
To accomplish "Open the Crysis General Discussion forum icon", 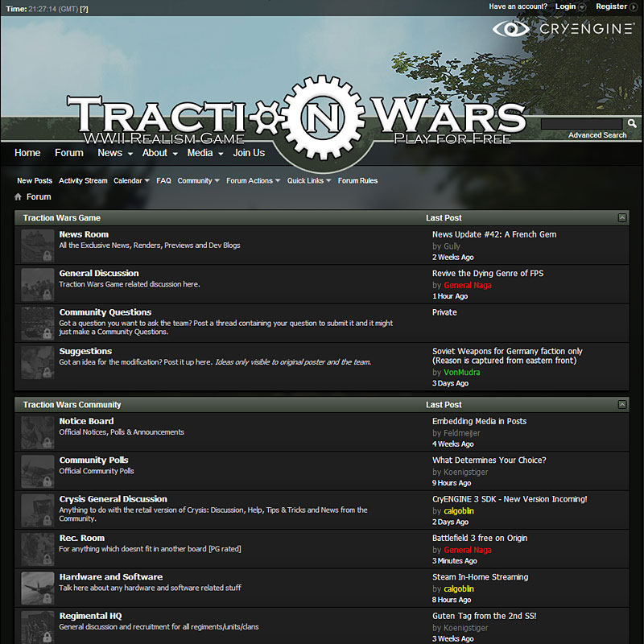I will (x=38, y=510).
